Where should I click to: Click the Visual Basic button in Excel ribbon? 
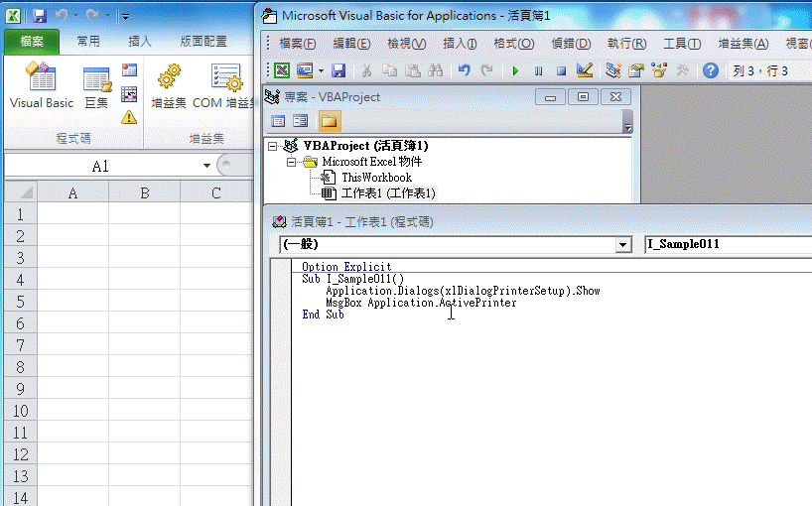[42, 85]
